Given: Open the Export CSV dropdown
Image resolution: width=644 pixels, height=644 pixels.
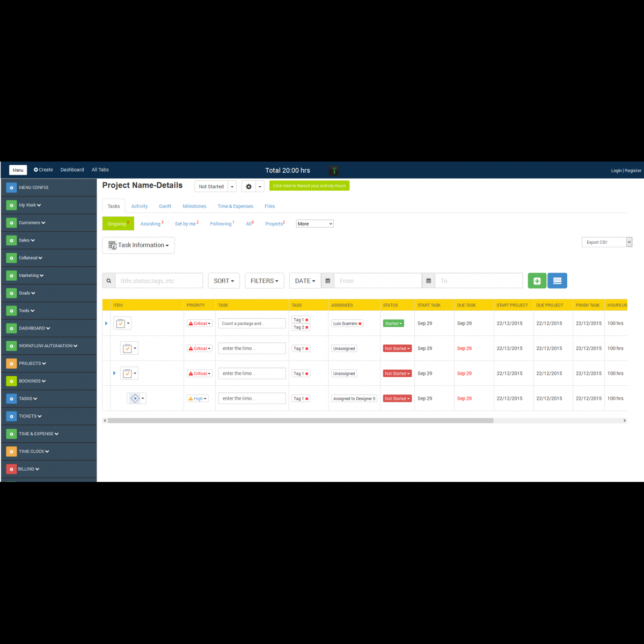Looking at the screenshot, I should tap(607, 242).
